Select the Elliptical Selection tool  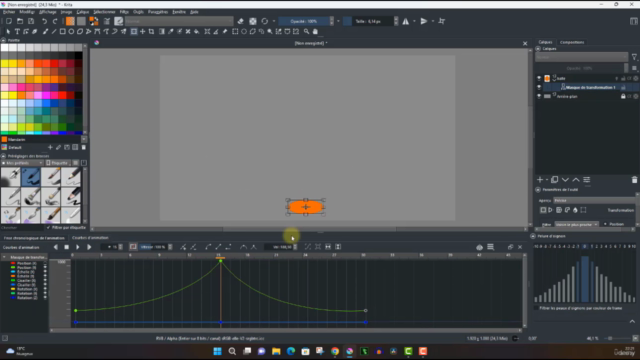244,31
